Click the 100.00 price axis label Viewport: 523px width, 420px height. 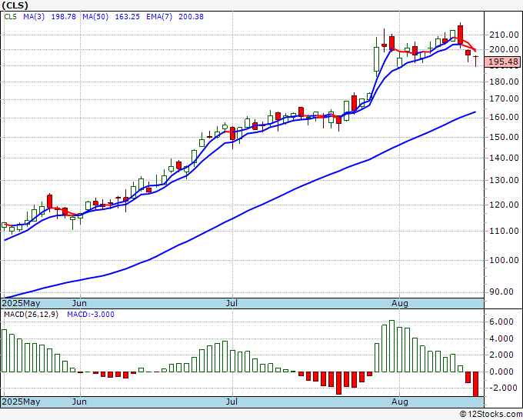(504, 260)
